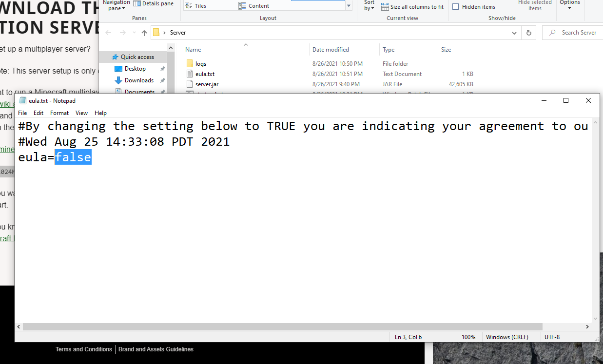Click the pin icon beside Desktop
603x364 pixels.
[x=162, y=69]
